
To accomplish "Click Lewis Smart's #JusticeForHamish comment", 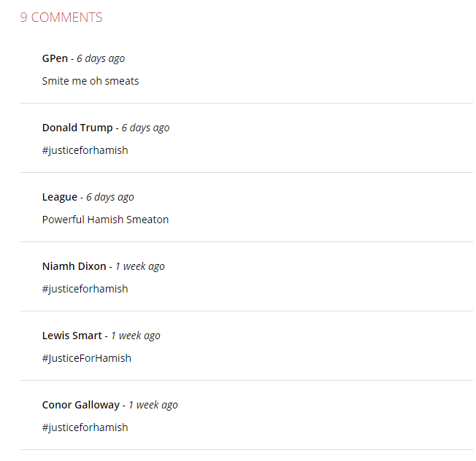I will [87, 358].
